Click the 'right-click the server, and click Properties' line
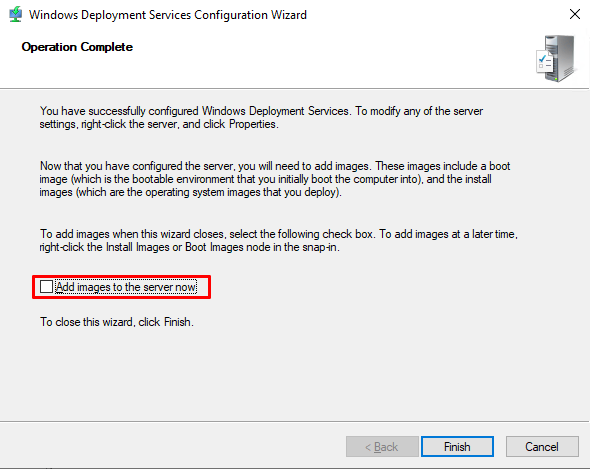Screen dimensions: 590x469 (x=159, y=124)
